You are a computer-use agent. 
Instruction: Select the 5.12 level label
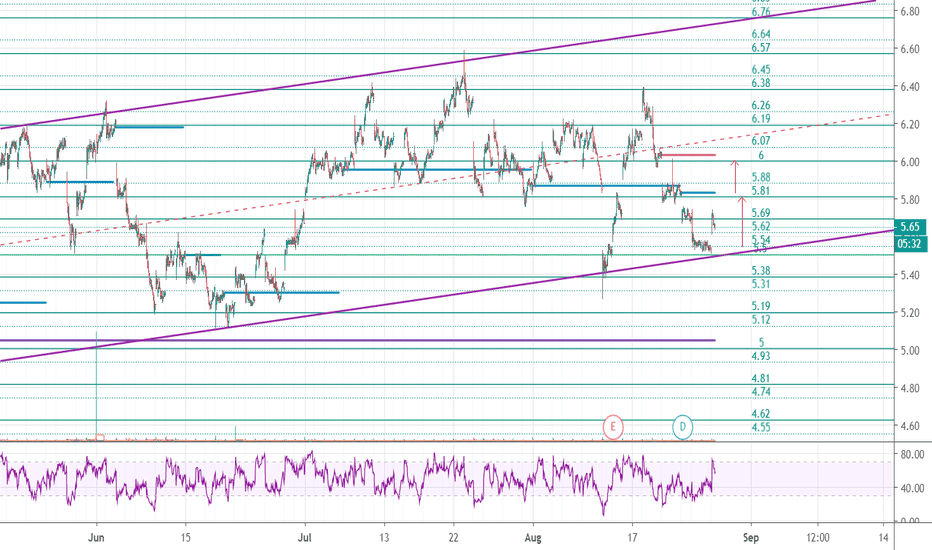[761, 320]
